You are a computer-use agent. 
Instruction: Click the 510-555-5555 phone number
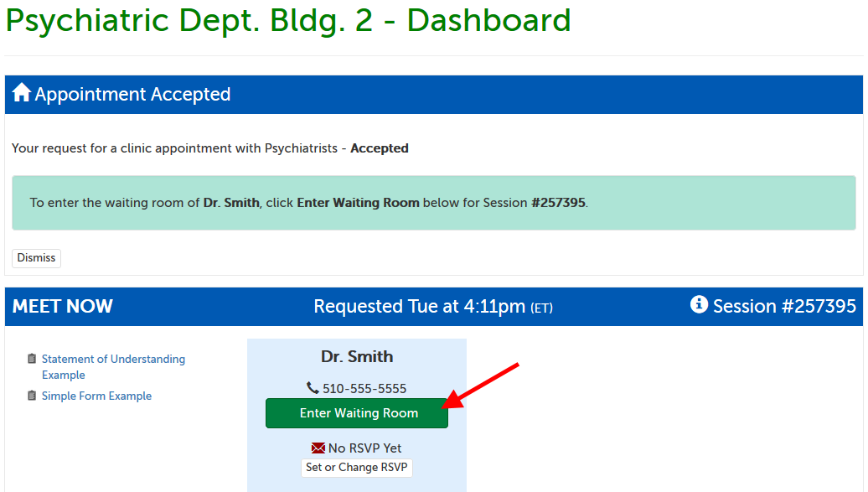pos(364,388)
